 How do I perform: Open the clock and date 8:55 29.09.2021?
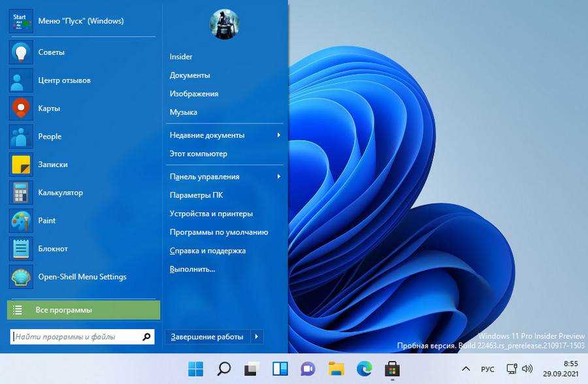coord(561,368)
